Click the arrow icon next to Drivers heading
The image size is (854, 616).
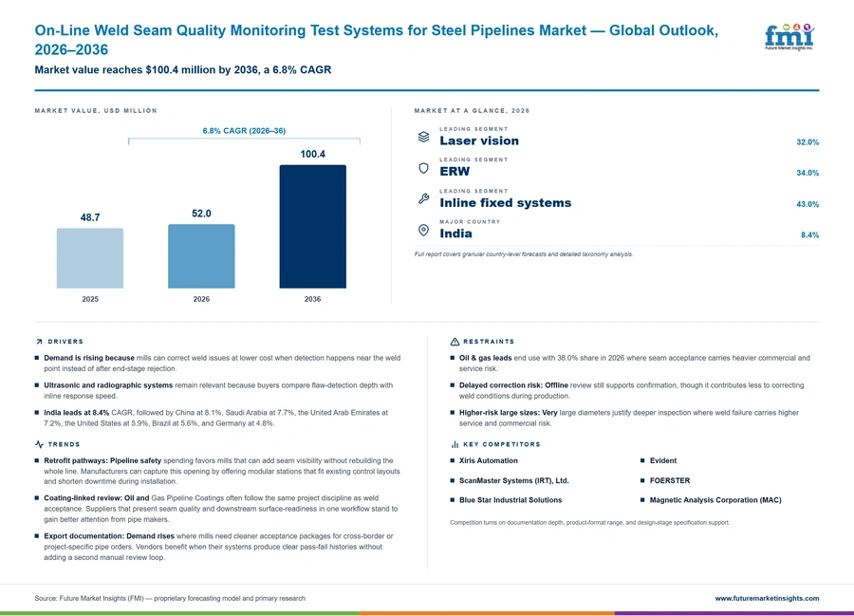[x=39, y=342]
